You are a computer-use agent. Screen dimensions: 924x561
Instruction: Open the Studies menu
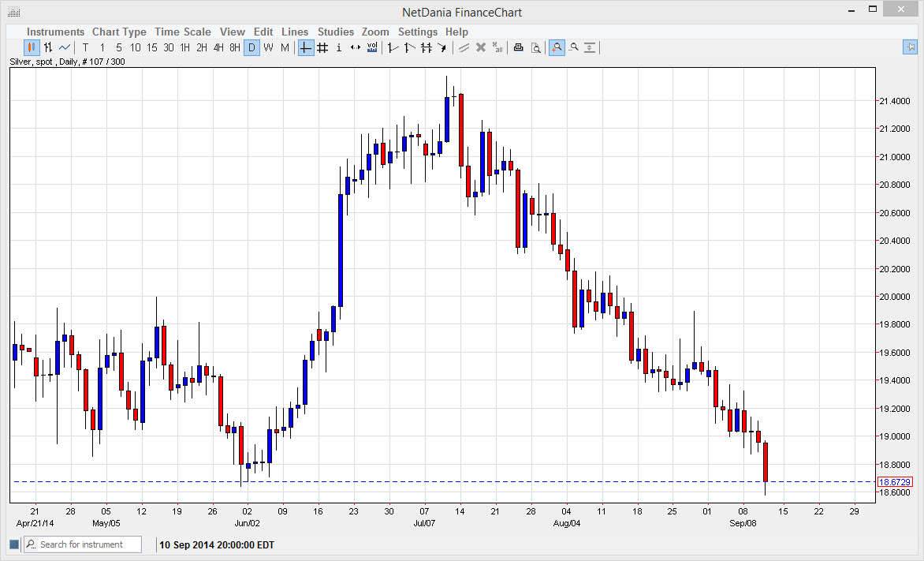coord(335,32)
